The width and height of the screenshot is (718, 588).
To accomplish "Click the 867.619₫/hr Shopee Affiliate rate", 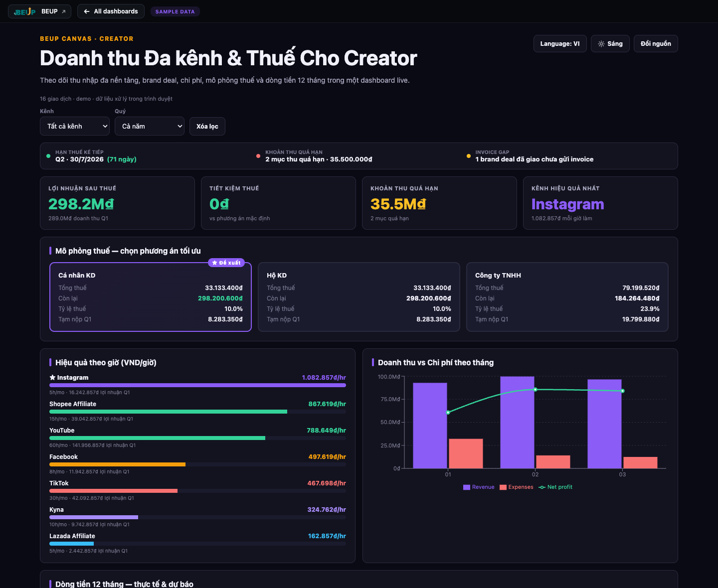I will pyautogui.click(x=327, y=404).
